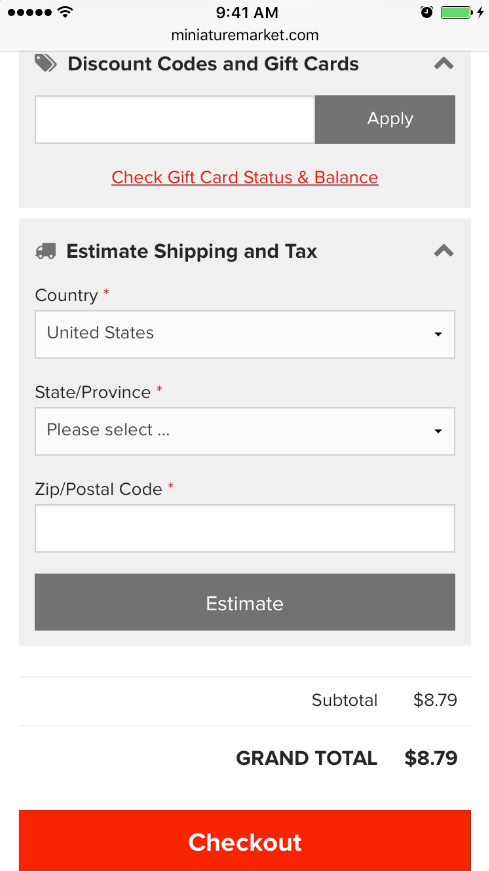Tap the battery indicator icon
Image resolution: width=489 pixels, height=871 pixels.
coord(457,12)
